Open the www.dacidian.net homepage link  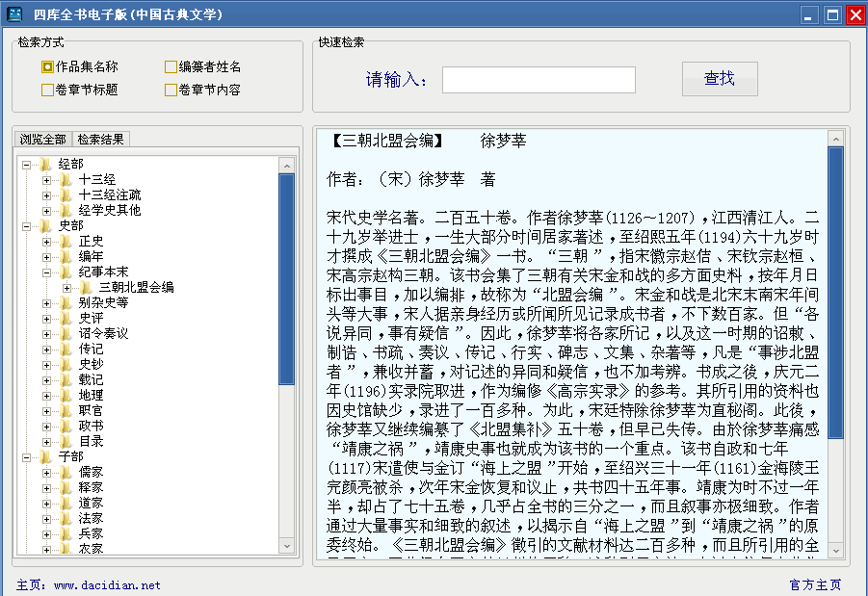coord(107,585)
